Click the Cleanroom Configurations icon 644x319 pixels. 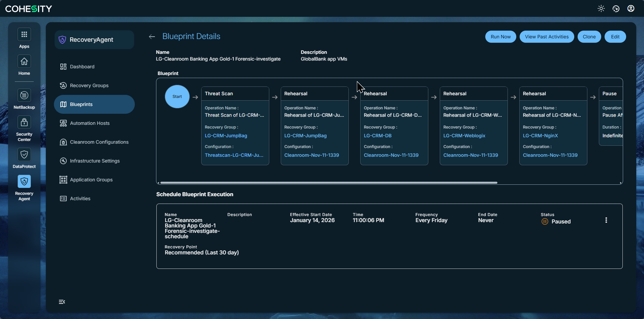[x=63, y=142]
